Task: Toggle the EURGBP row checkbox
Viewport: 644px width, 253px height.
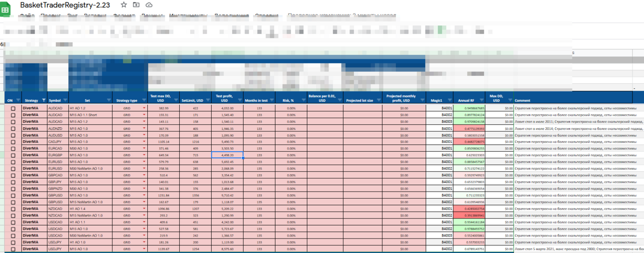Action: point(13,155)
